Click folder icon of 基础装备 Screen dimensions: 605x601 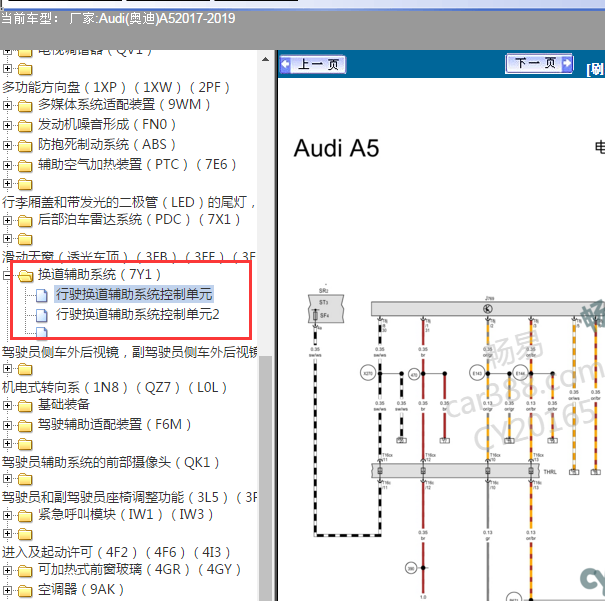point(25,405)
